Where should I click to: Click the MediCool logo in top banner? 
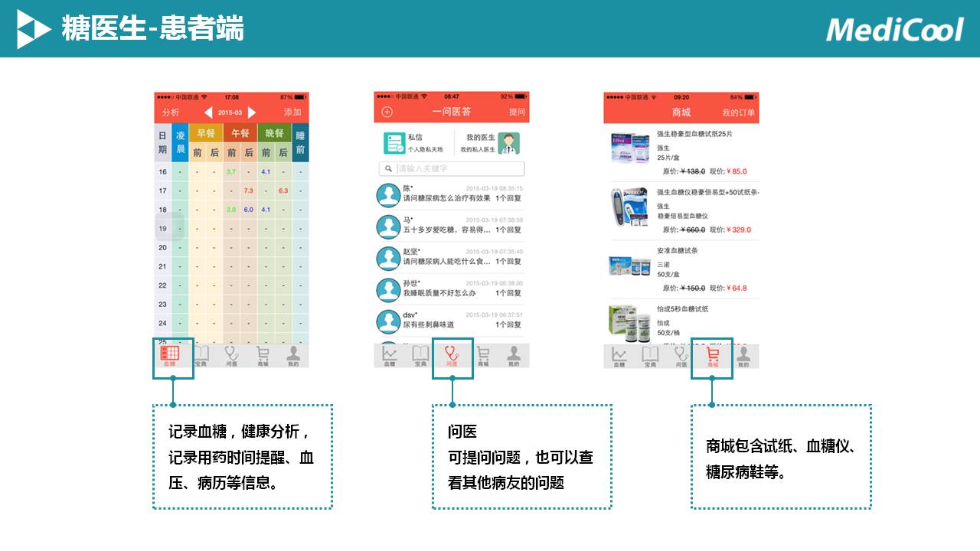click(x=894, y=29)
